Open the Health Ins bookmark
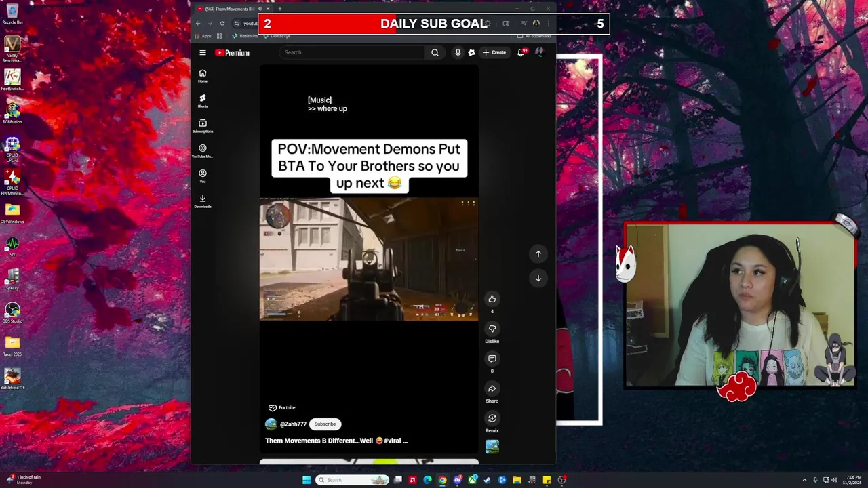Image resolution: width=868 pixels, height=488 pixels. click(x=245, y=36)
